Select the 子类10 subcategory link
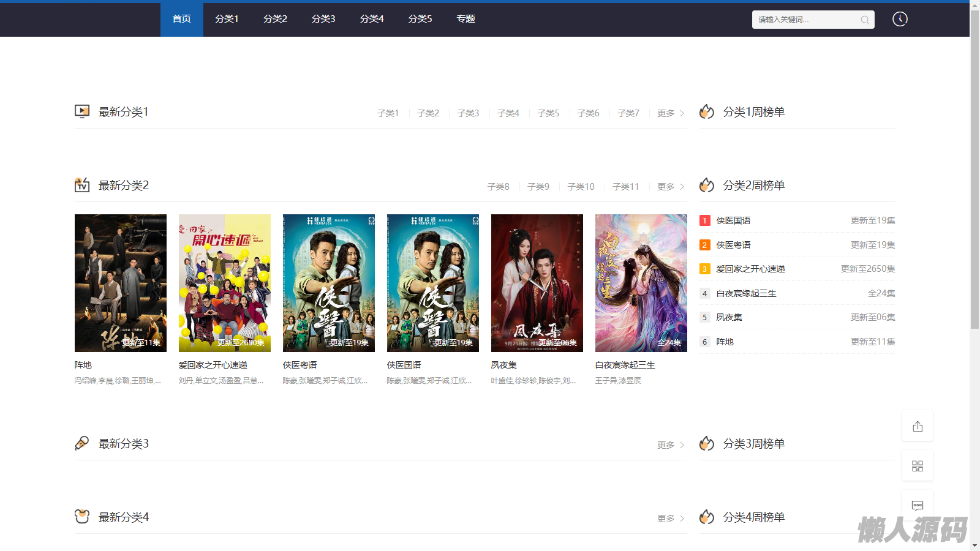This screenshot has width=980, height=551. coord(581,187)
